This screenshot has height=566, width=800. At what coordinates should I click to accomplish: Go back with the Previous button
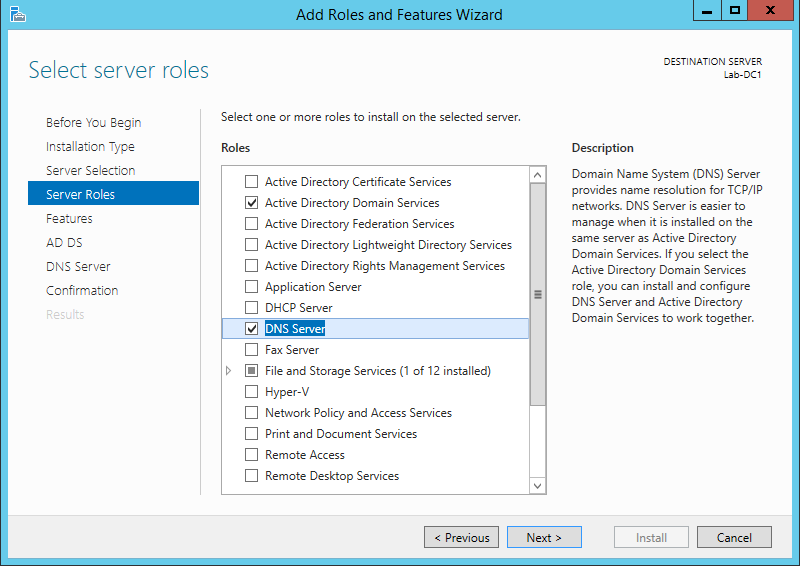(x=461, y=537)
